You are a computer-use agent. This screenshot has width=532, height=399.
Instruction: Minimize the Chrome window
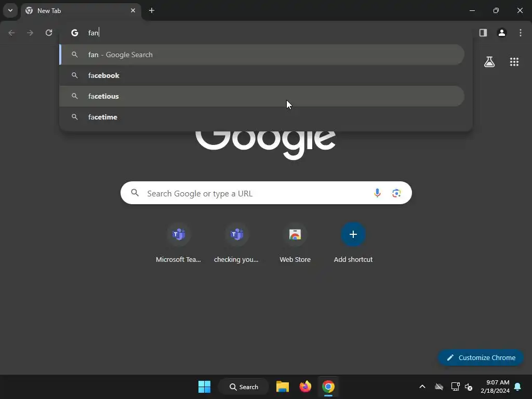pyautogui.click(x=472, y=10)
